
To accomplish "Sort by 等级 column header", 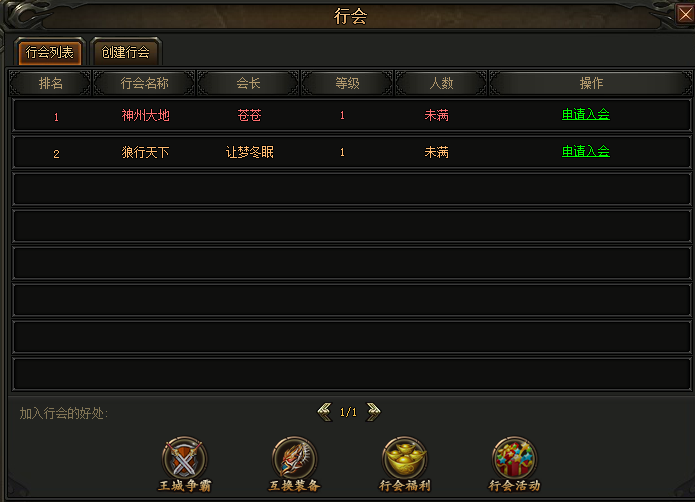I will 348,83.
